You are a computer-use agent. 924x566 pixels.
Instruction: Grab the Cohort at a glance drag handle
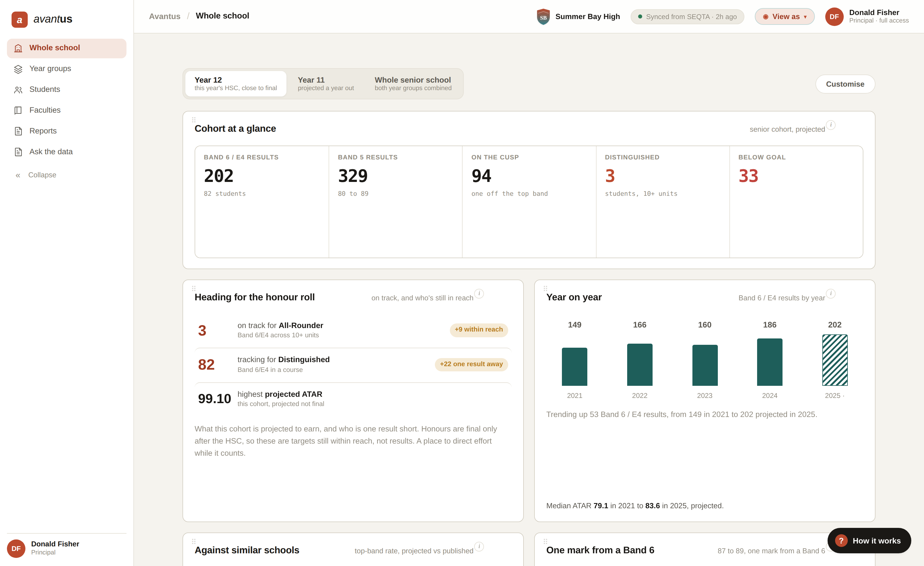193,120
